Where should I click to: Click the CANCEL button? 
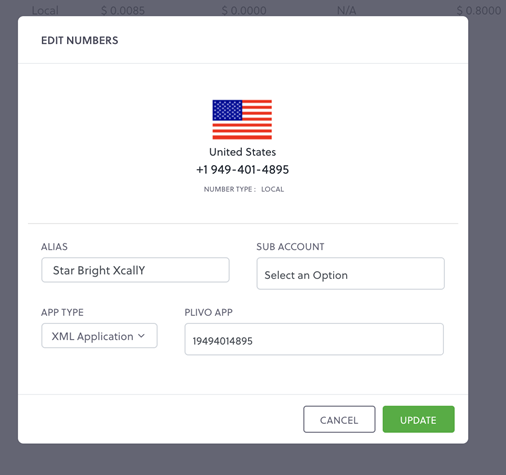pyautogui.click(x=339, y=419)
